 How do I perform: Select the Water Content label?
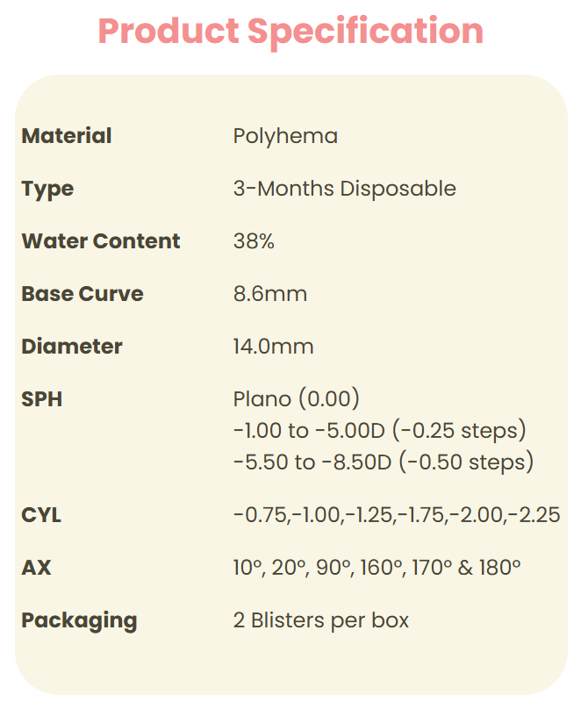(101, 241)
